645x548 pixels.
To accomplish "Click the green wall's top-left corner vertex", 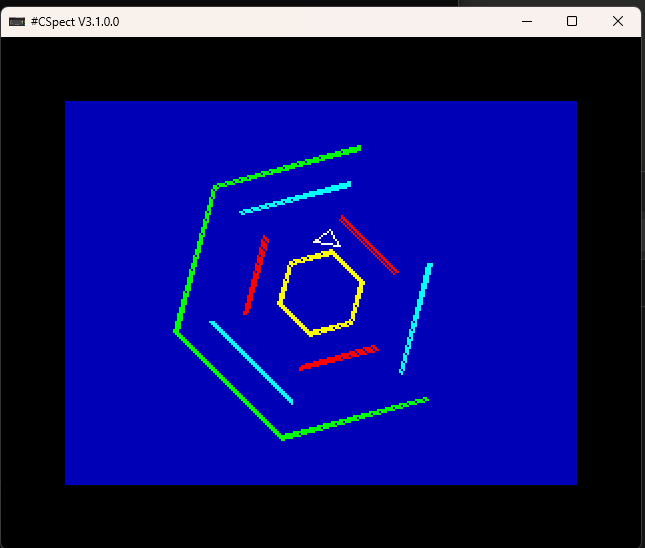I will (x=215, y=187).
